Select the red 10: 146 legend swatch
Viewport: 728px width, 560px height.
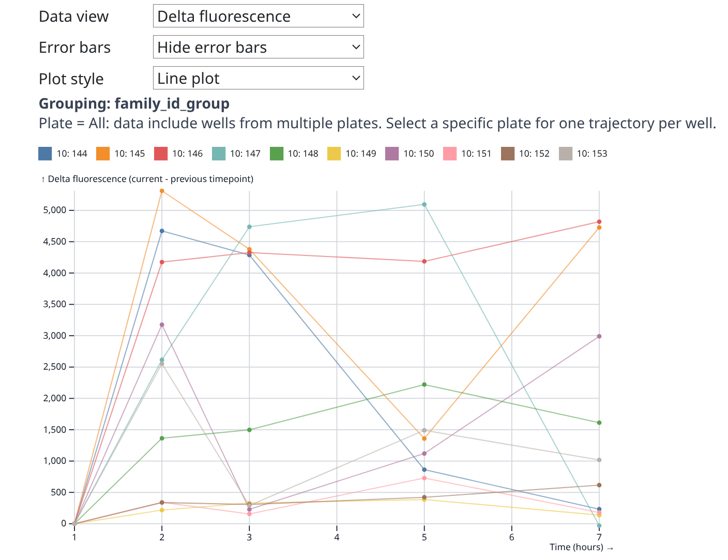pyautogui.click(x=161, y=154)
